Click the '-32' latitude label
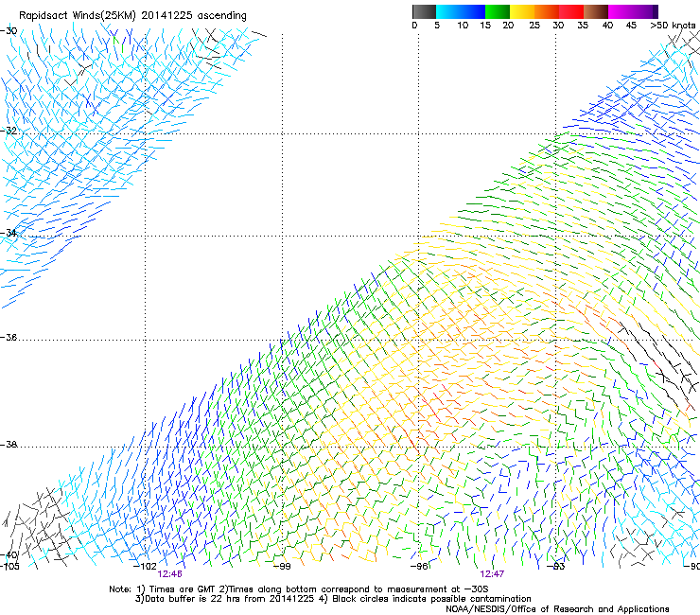The width and height of the screenshot is (700, 615). (x=9, y=131)
